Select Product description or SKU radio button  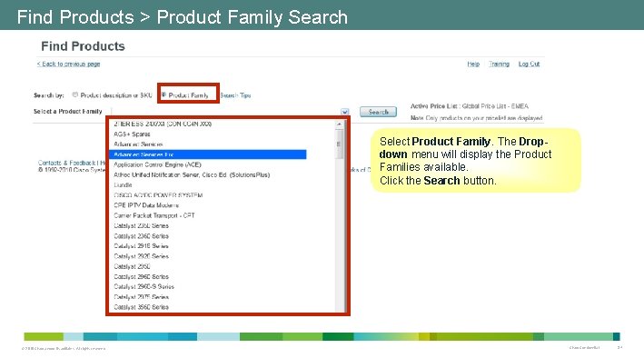(x=75, y=94)
